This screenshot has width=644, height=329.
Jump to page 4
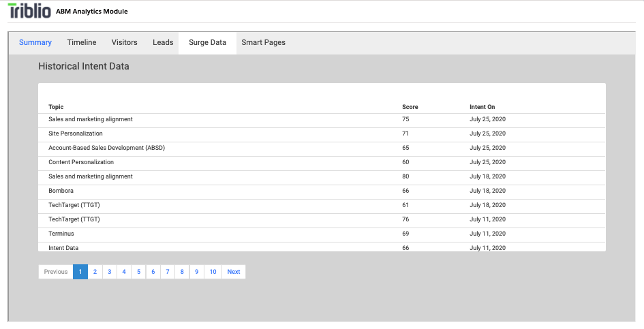click(x=124, y=272)
